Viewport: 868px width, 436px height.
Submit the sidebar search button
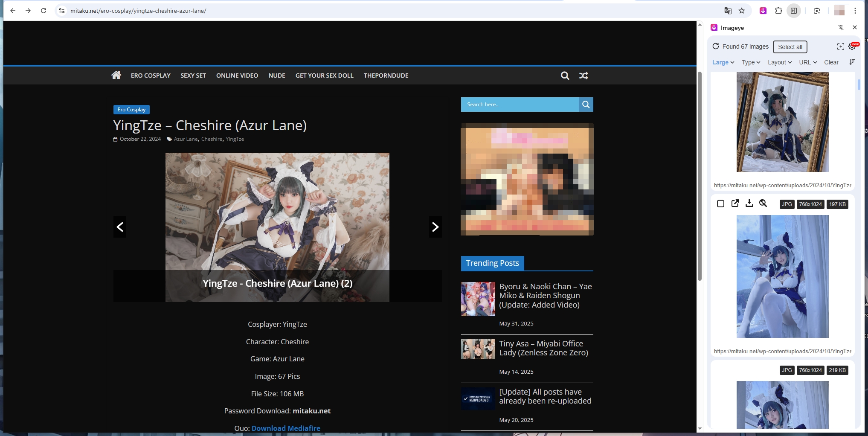586,105
